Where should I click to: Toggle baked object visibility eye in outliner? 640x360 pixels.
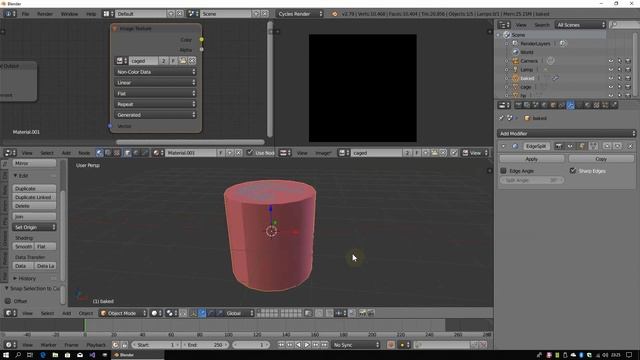click(x=611, y=78)
